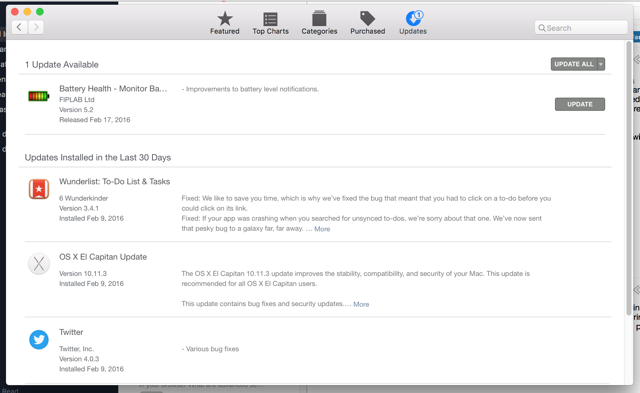Screen dimensions: 640x393
Task: Click 'Released Feb 17, 2016' text
Action: [95, 120]
